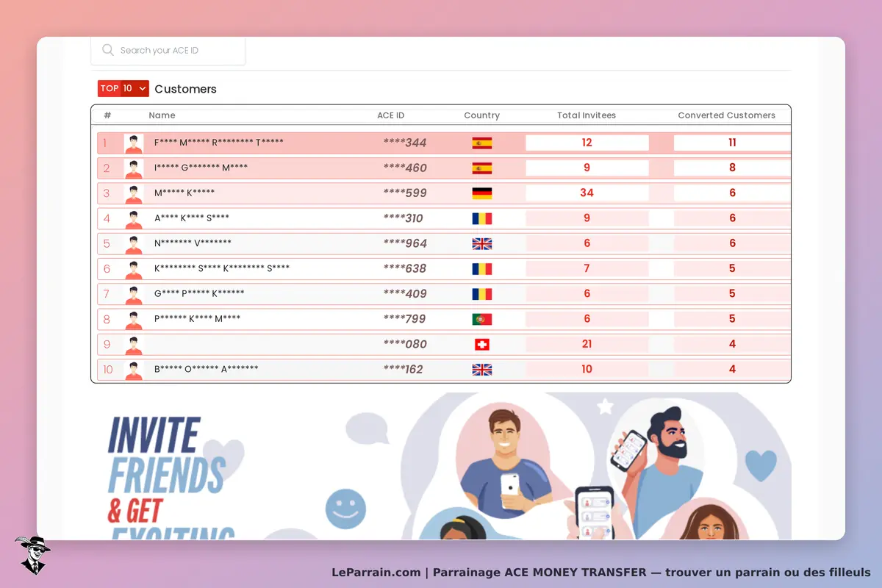Click ACE ID ****599
The image size is (882, 588).
pos(405,193)
